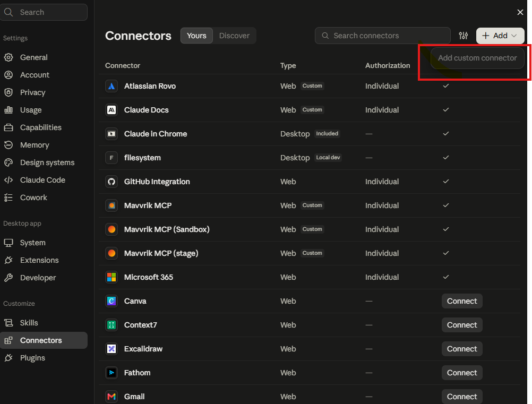Click the Excalidraw logo icon
Viewport: 532px width, 404px height.
tap(111, 349)
